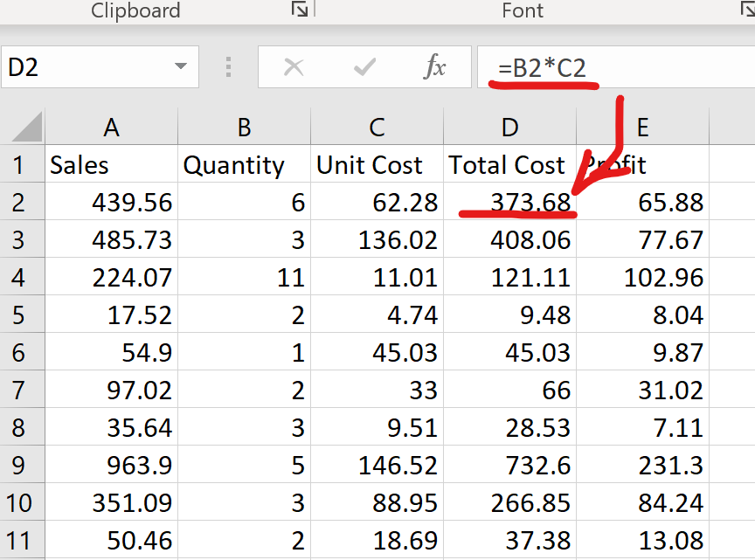This screenshot has width=755, height=560.
Task: Click the Font group label in ribbon
Action: pyautogui.click(x=523, y=10)
